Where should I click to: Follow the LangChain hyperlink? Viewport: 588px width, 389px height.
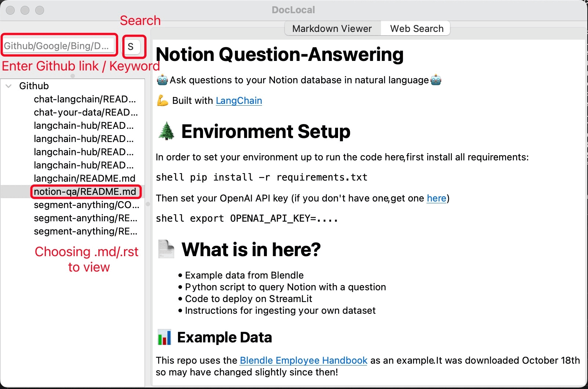pos(239,101)
